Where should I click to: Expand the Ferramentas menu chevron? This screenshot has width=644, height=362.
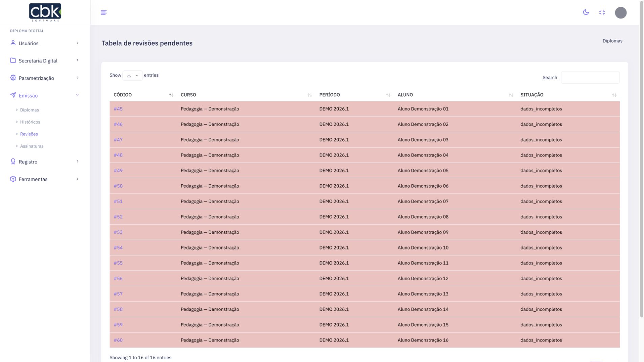pyautogui.click(x=77, y=179)
